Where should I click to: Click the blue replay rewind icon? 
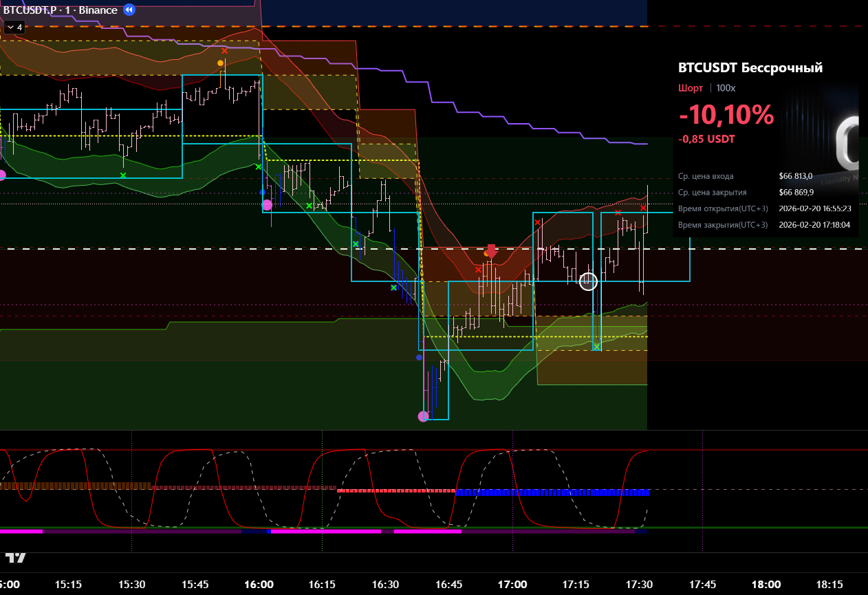tap(129, 10)
